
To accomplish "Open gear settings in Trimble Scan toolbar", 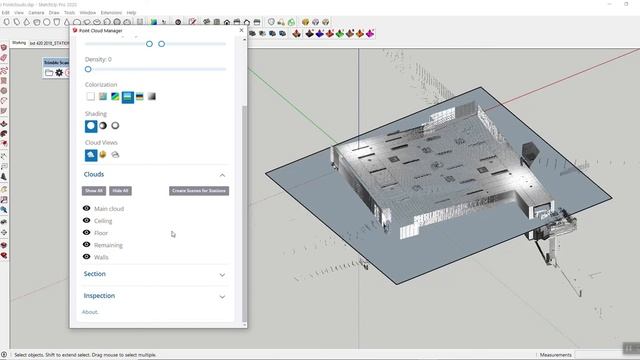I will tap(59, 73).
